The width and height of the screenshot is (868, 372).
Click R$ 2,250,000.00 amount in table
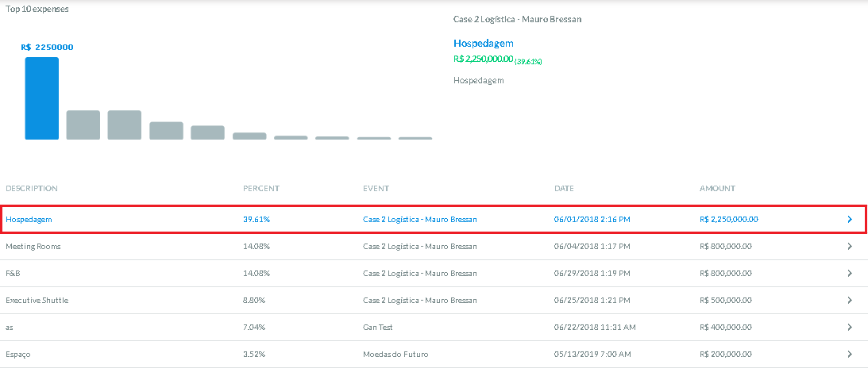[729, 220]
